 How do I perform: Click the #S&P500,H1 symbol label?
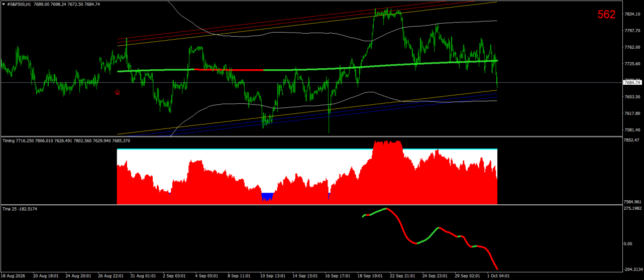point(20,4)
